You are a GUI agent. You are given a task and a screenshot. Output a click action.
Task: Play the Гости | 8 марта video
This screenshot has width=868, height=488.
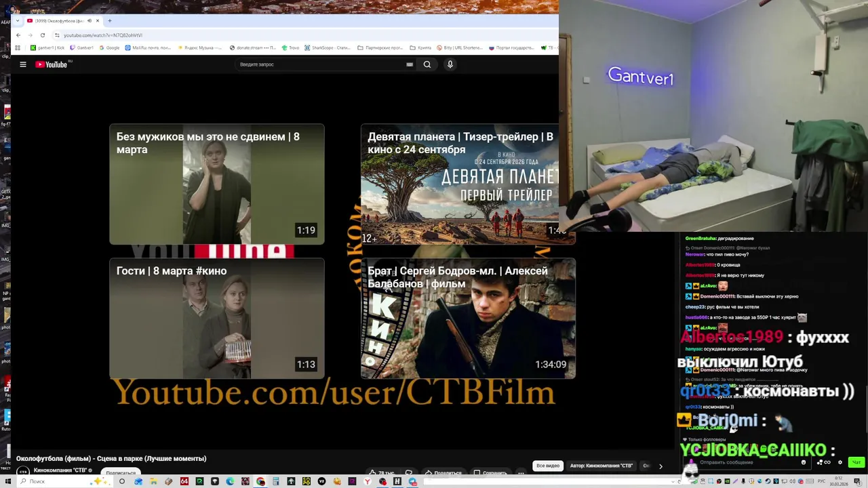(217, 318)
